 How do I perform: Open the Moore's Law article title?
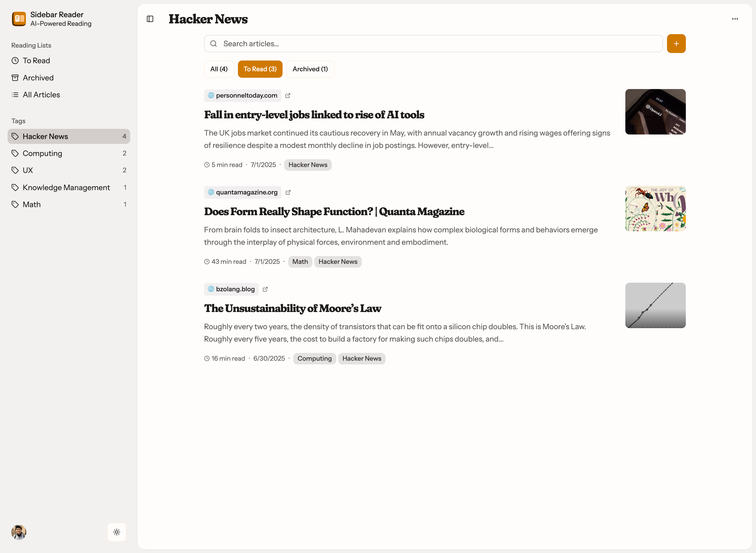click(292, 308)
